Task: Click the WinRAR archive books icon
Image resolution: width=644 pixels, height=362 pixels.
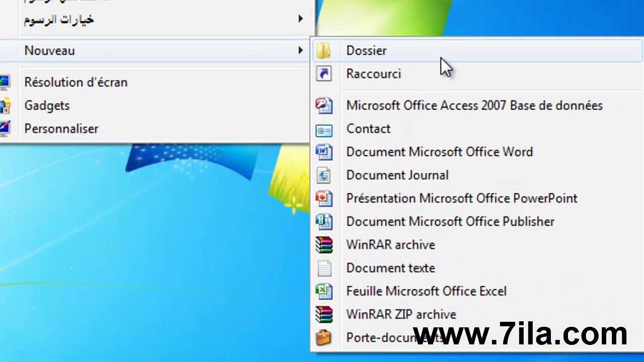Action: click(324, 245)
